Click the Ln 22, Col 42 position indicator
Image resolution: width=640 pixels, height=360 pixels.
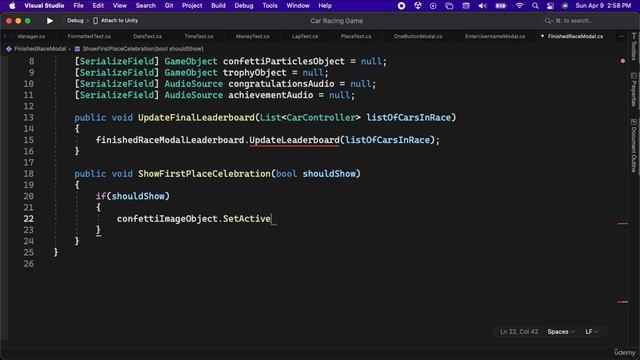519,332
